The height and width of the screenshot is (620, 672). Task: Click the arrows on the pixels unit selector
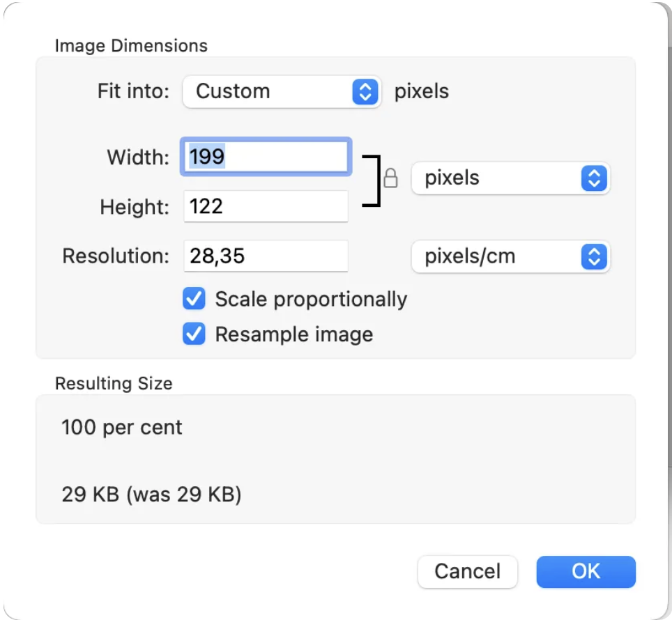594,178
